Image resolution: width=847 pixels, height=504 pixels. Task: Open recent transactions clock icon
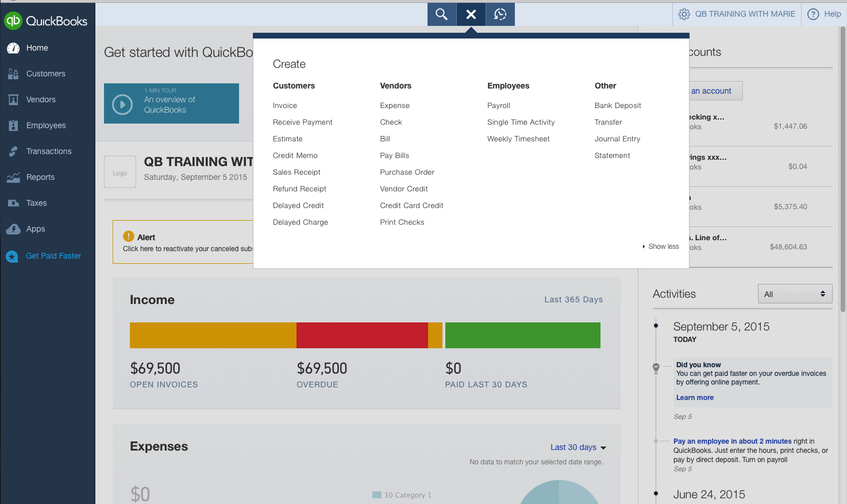point(500,14)
